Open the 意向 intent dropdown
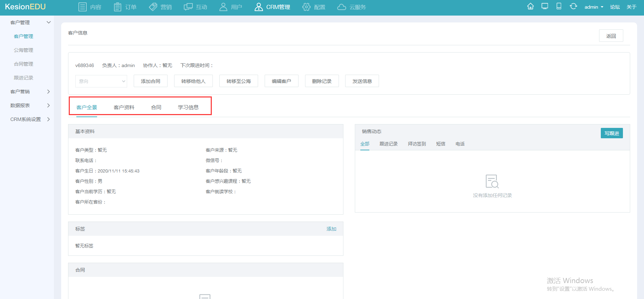 coord(101,81)
